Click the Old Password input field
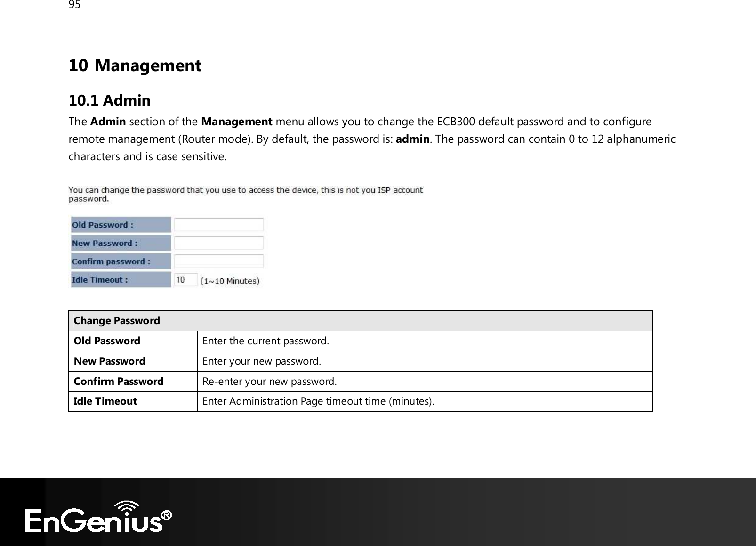Screen dimensions: 756x546 [x=219, y=225]
